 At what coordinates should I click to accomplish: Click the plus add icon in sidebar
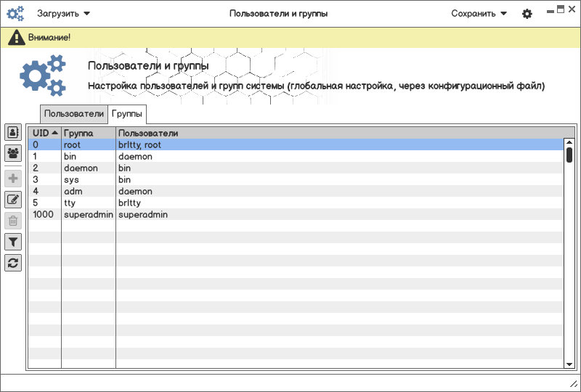click(13, 179)
